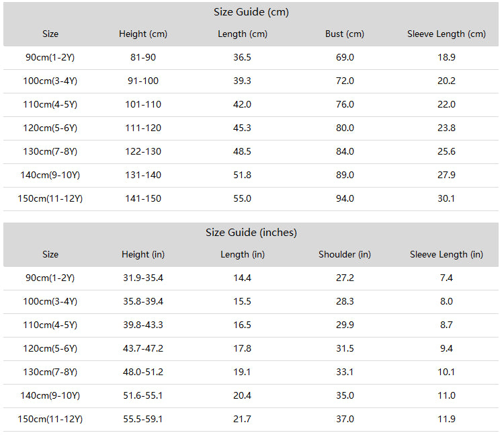
Task: Click the 27.2 shoulder value
Action: [x=345, y=278]
